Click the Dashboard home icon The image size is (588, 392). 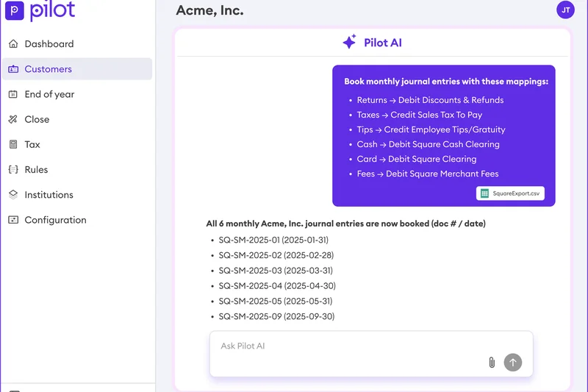13,44
